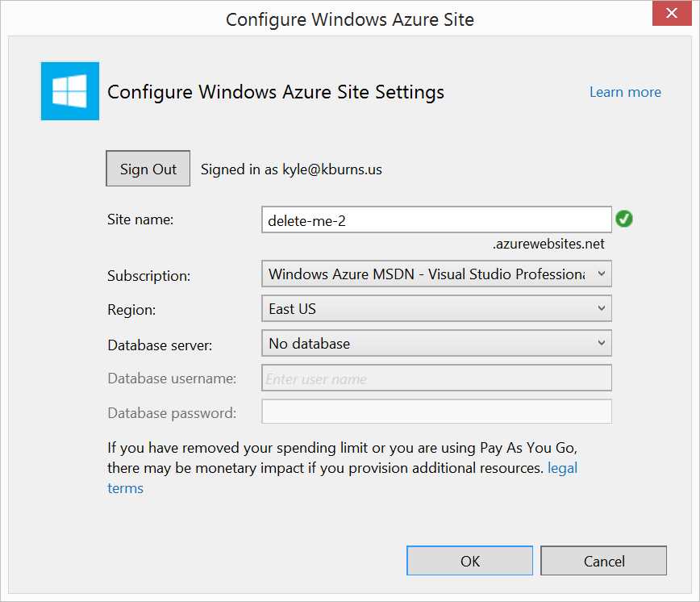Click the Subscription dropdown chevron arrow
Screen dimensions: 700x602
coord(602,274)
